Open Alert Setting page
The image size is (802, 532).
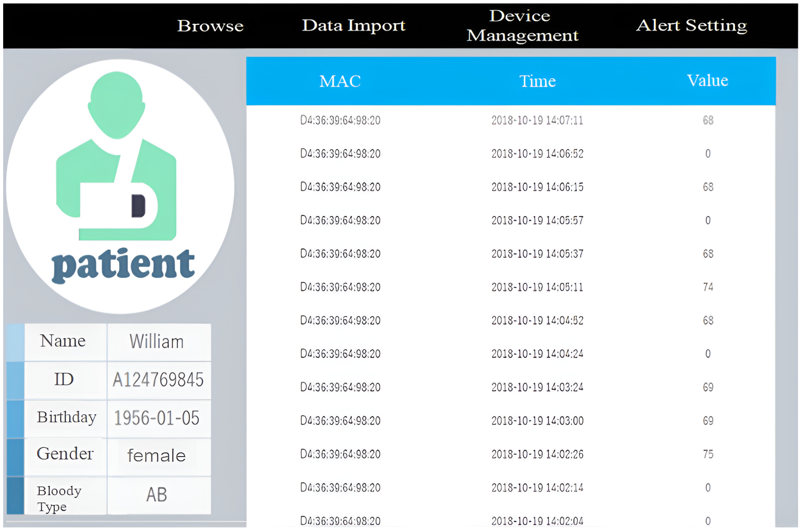(x=691, y=26)
